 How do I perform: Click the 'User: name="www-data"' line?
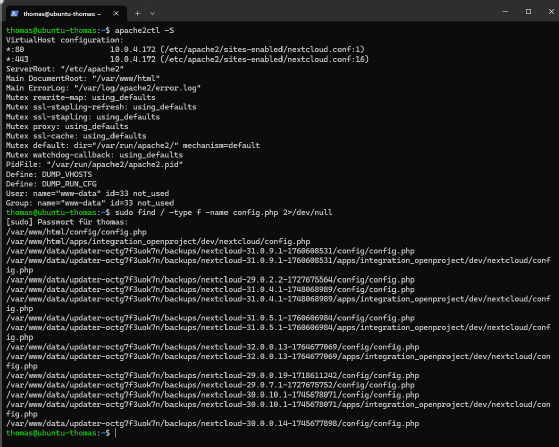tap(87, 194)
